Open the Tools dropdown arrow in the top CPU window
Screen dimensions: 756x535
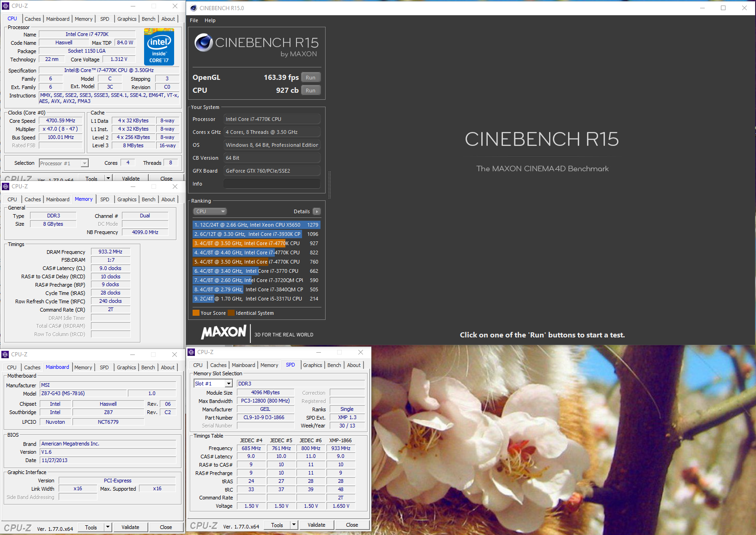[108, 179]
